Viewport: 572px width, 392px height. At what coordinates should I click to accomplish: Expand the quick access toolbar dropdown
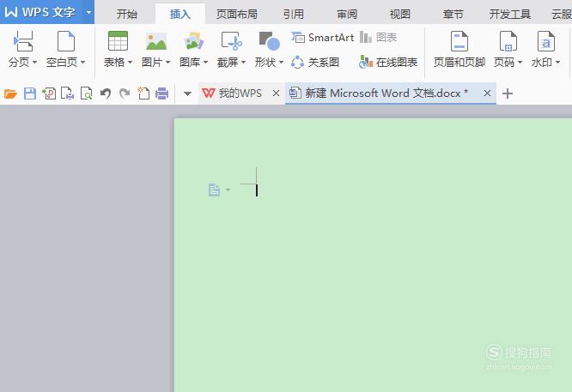pos(187,93)
